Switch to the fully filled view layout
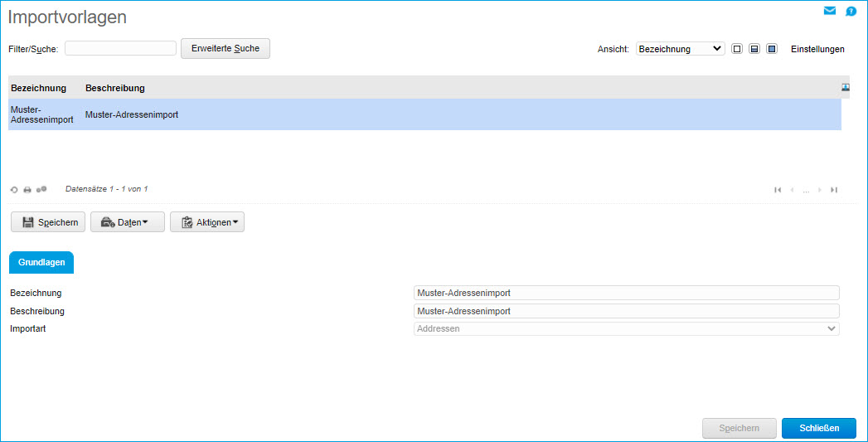 pos(772,49)
